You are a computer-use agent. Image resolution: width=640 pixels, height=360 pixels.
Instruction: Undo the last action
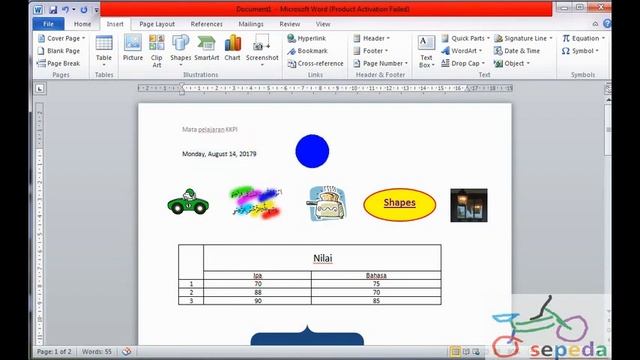[65, 9]
